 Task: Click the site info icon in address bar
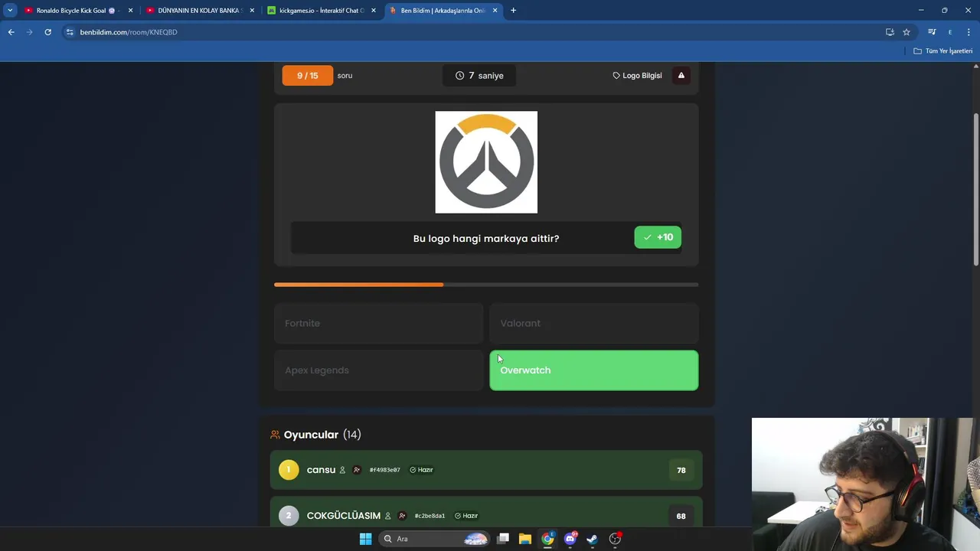[70, 32]
